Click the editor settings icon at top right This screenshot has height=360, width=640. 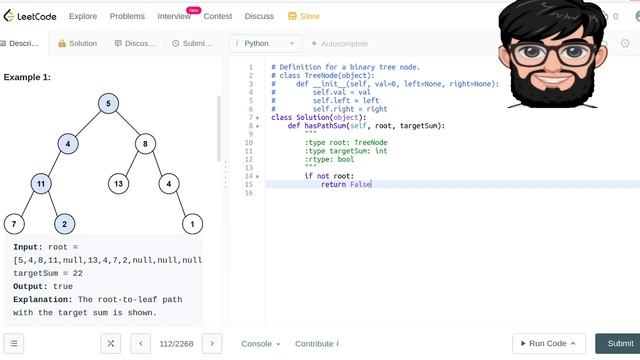(625, 43)
